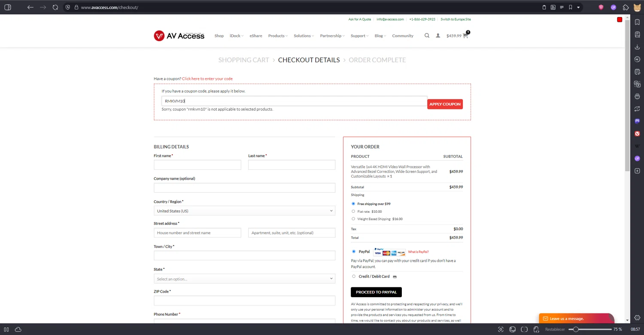The height and width of the screenshot is (335, 644).
Task: Open the Community menu item
Action: click(x=403, y=36)
